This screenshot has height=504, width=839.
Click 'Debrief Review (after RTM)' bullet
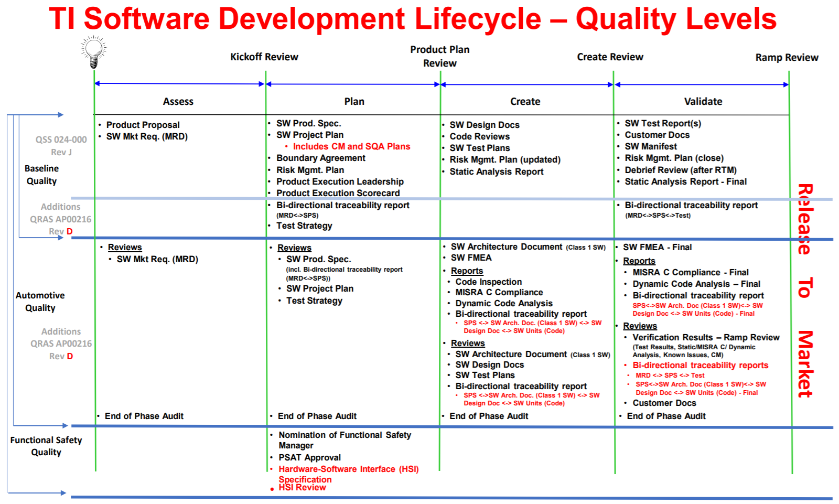point(681,170)
